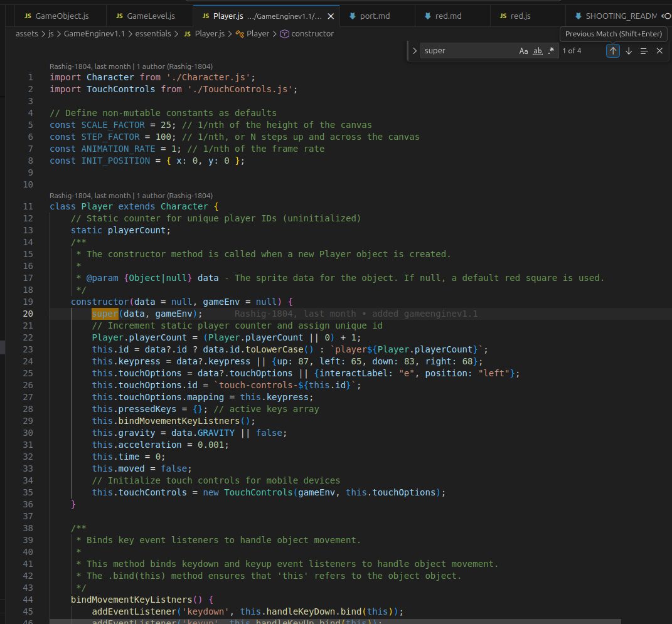The width and height of the screenshot is (672, 624).
Task: Expand the replace field chevron
Action: pyautogui.click(x=414, y=51)
